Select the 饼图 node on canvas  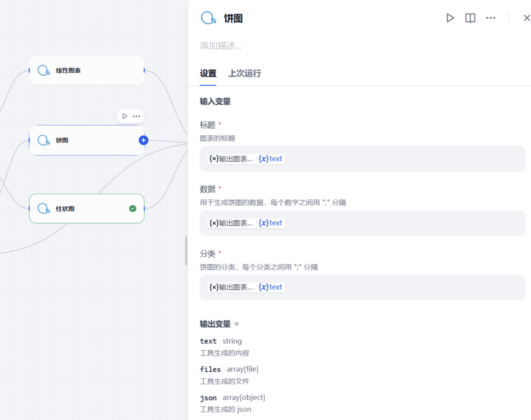(87, 140)
